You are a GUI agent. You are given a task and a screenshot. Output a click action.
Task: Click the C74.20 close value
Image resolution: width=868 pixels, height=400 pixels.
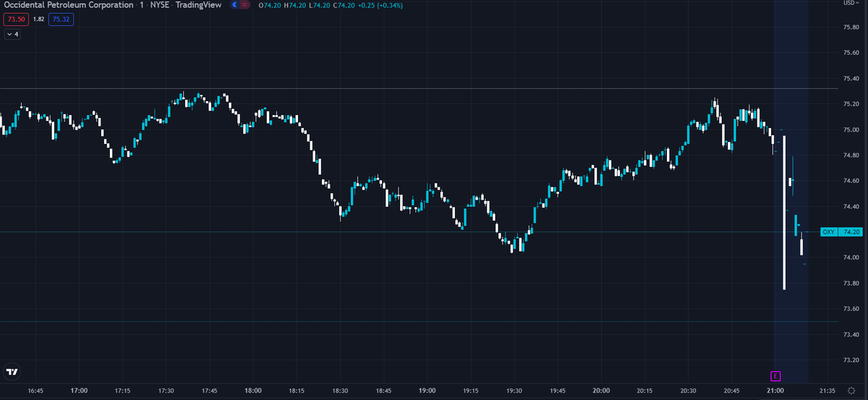click(344, 5)
